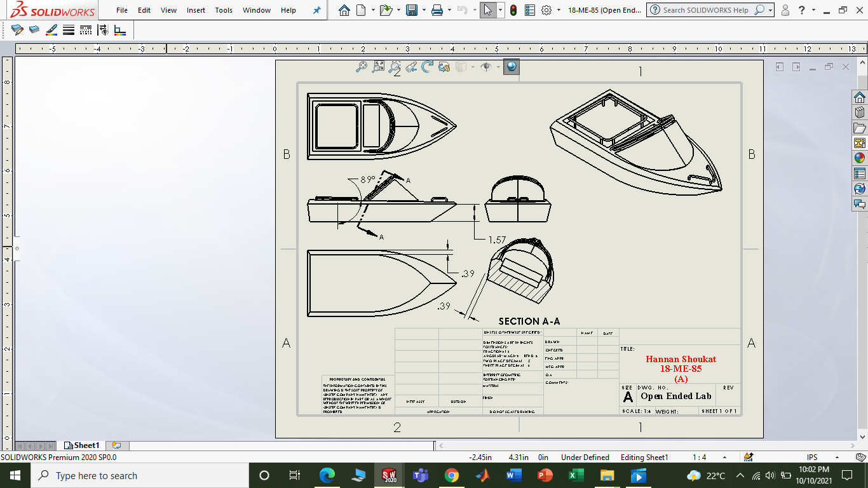Image resolution: width=868 pixels, height=488 pixels.
Task: Open the Appearances color ball tab
Action: tap(860, 158)
